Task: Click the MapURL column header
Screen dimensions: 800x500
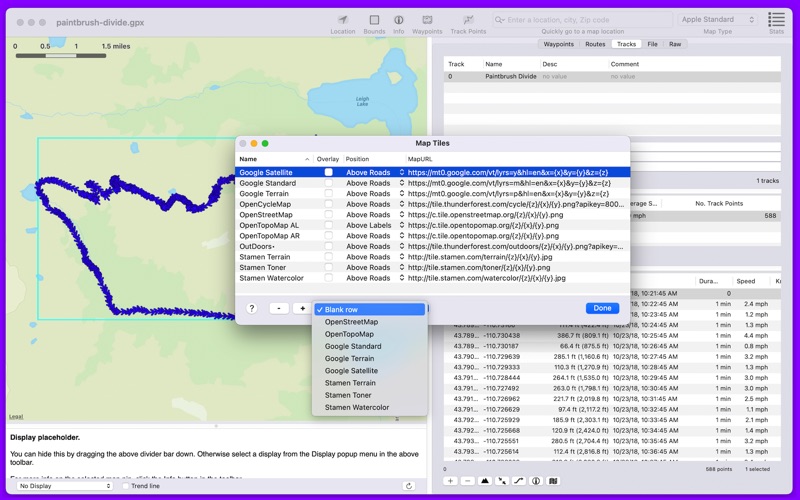Action: click(x=517, y=159)
